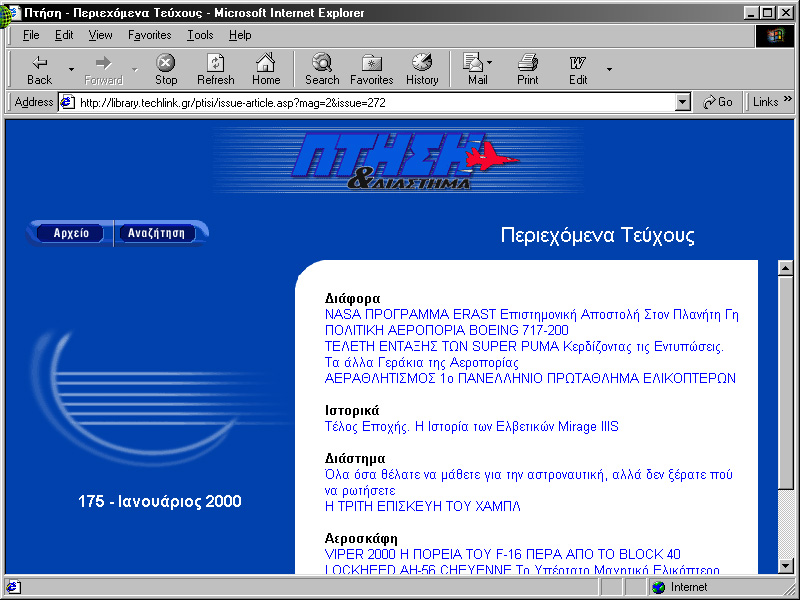
Task: Go to the Home page
Action: coord(266,70)
